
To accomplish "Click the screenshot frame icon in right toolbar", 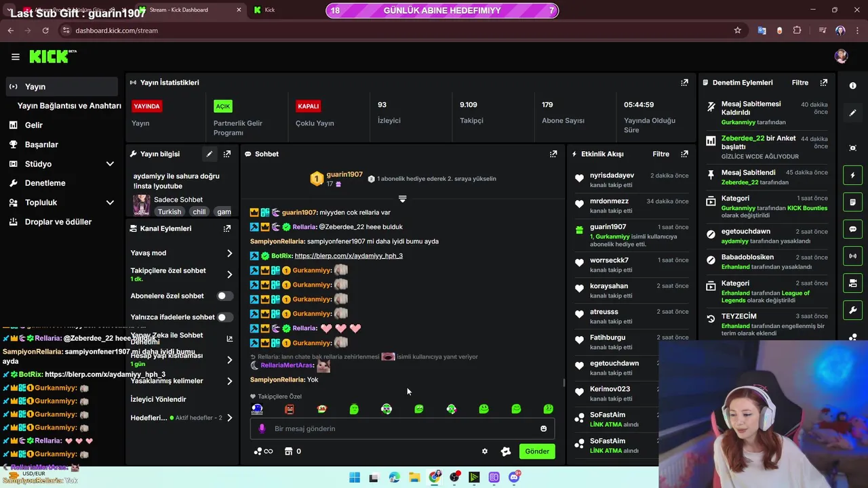I will coord(853,148).
